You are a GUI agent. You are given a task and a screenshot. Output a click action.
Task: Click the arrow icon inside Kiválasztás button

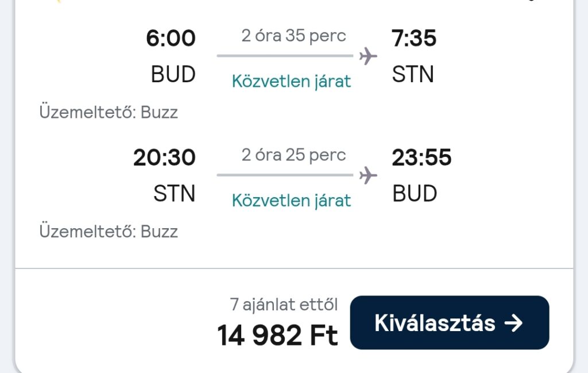click(x=513, y=323)
